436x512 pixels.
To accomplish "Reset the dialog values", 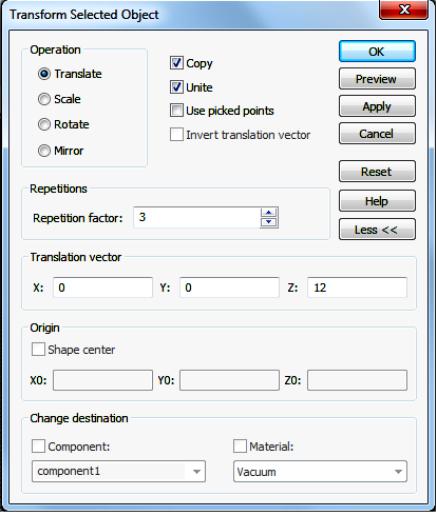I will pyautogui.click(x=377, y=171).
